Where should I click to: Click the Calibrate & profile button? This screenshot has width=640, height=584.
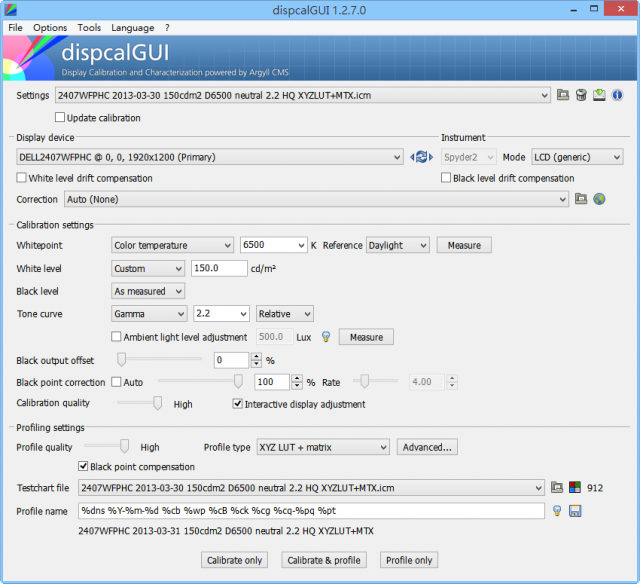click(324, 560)
